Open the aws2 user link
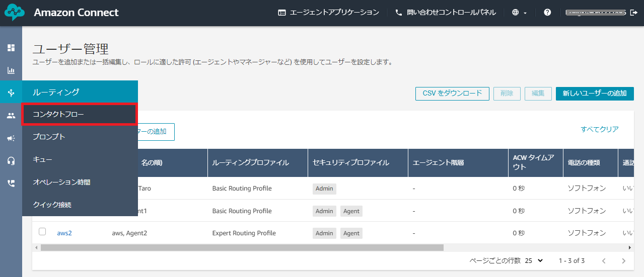The height and width of the screenshot is (277, 644). pos(64,233)
